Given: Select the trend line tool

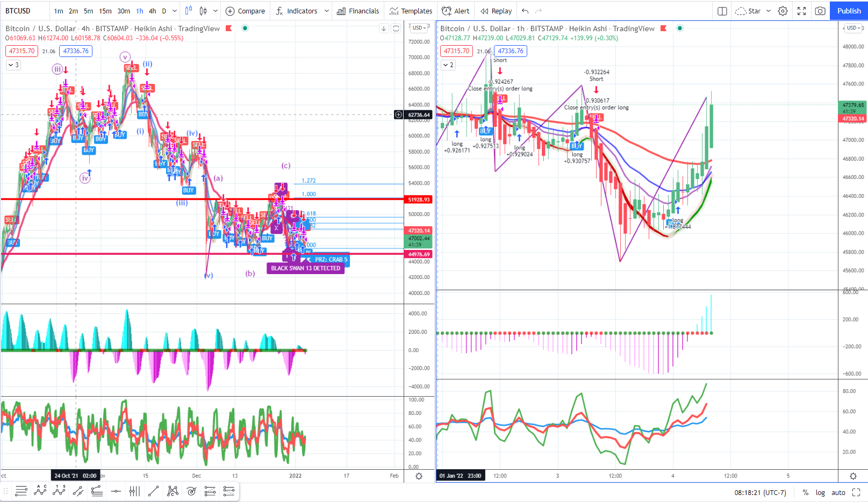Looking at the screenshot, I should 153,491.
